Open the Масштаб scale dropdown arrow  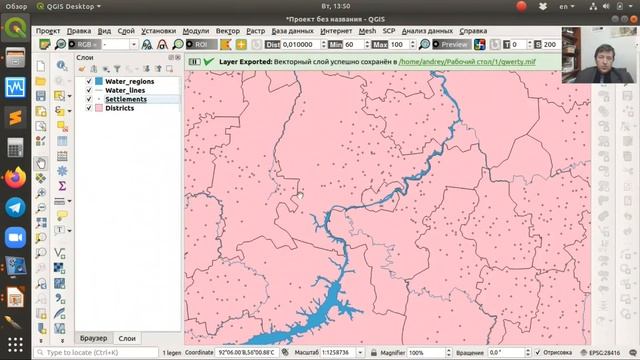(360, 352)
